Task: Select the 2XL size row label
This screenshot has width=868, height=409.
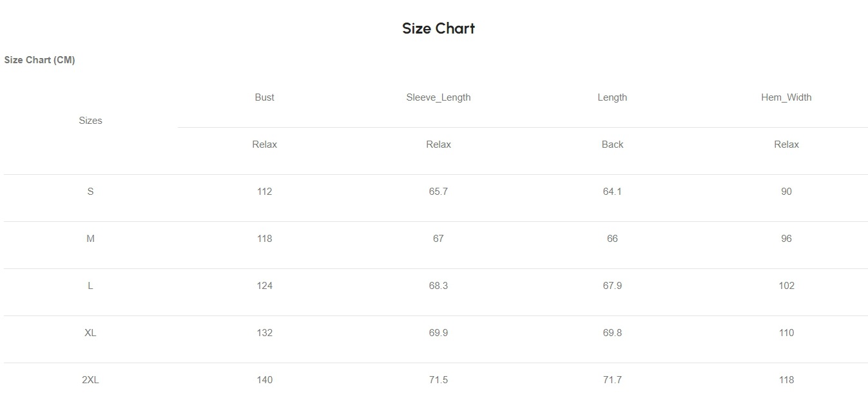Action: [x=90, y=380]
